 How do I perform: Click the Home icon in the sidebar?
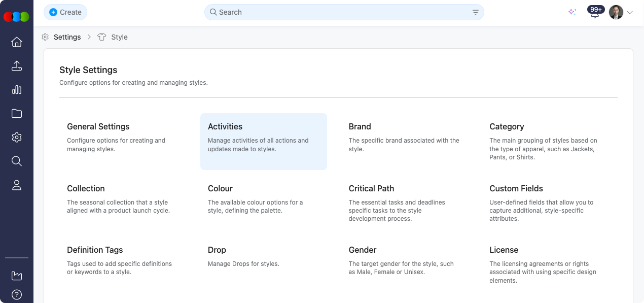pyautogui.click(x=17, y=42)
